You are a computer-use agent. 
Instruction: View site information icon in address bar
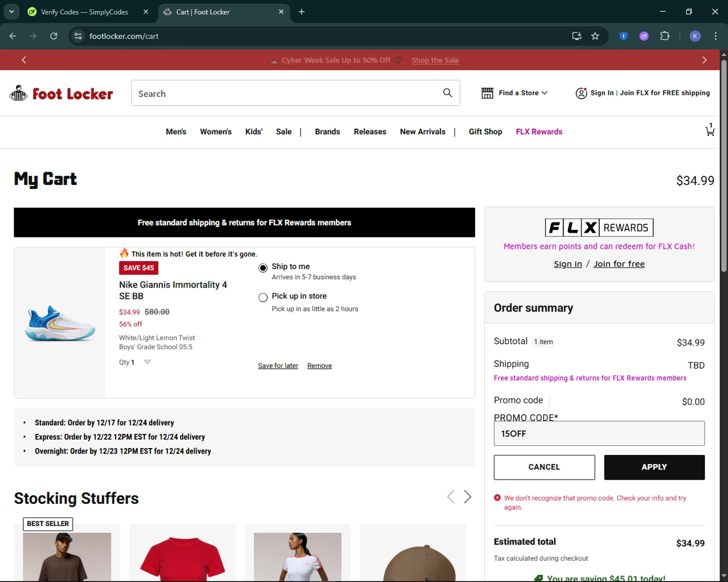click(78, 36)
